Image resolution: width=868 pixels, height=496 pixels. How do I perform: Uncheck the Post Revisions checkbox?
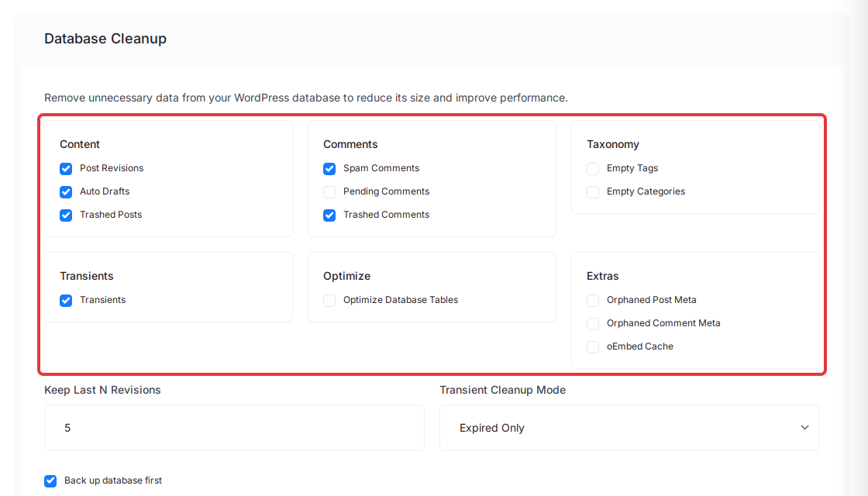tap(66, 168)
